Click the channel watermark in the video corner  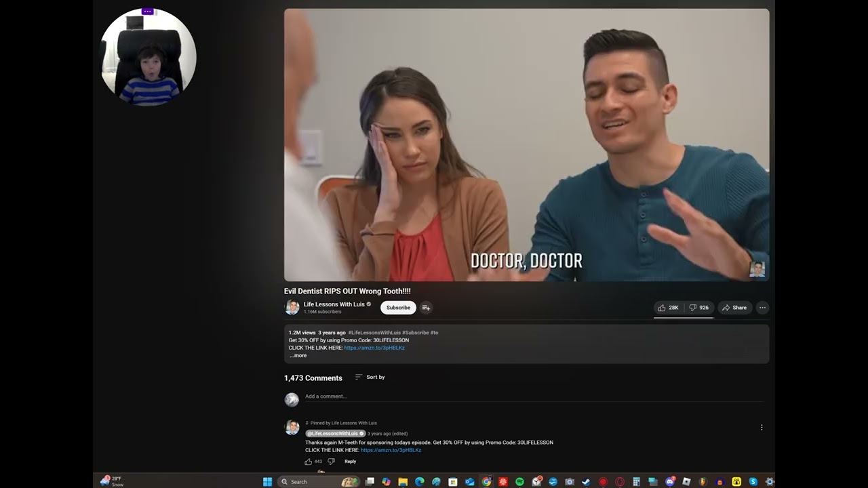pos(757,269)
